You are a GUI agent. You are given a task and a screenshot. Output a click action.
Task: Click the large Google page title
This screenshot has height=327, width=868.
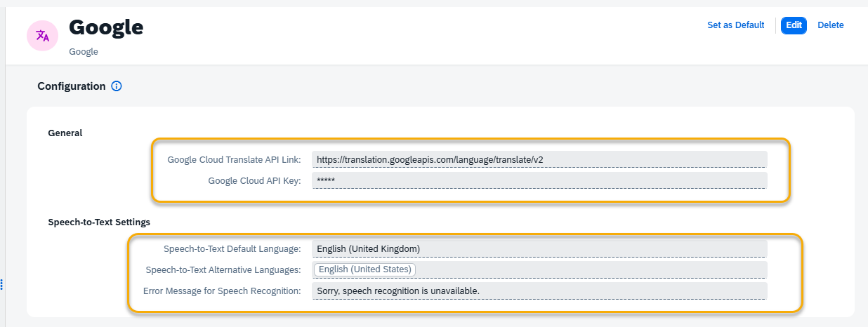pyautogui.click(x=106, y=27)
